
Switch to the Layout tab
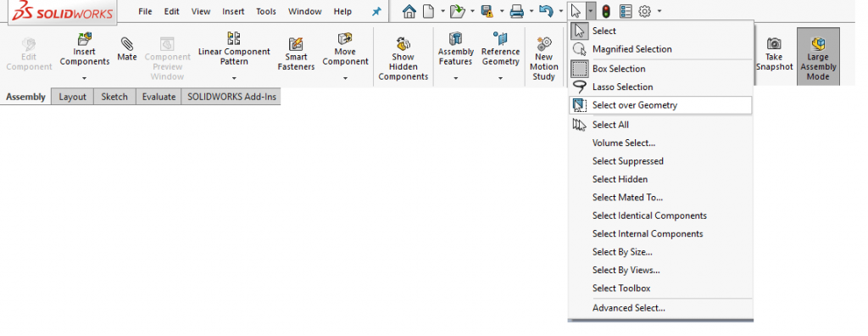73,97
